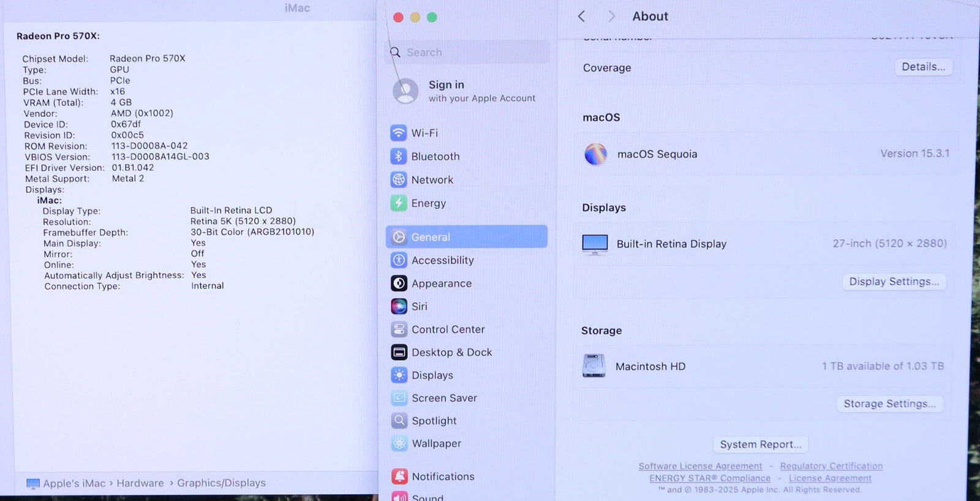Click 27-inch (5120 × 2880) display text
980x501 pixels.
click(889, 244)
